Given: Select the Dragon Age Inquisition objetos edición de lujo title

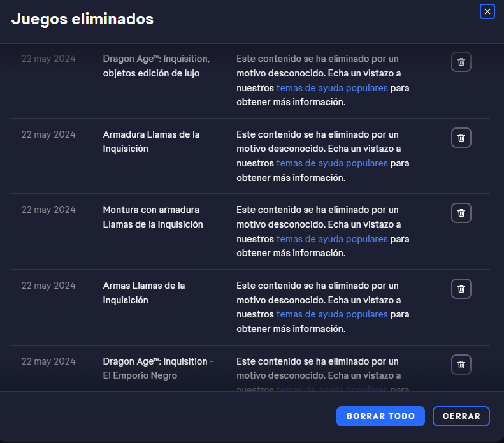Looking at the screenshot, I should (156, 66).
